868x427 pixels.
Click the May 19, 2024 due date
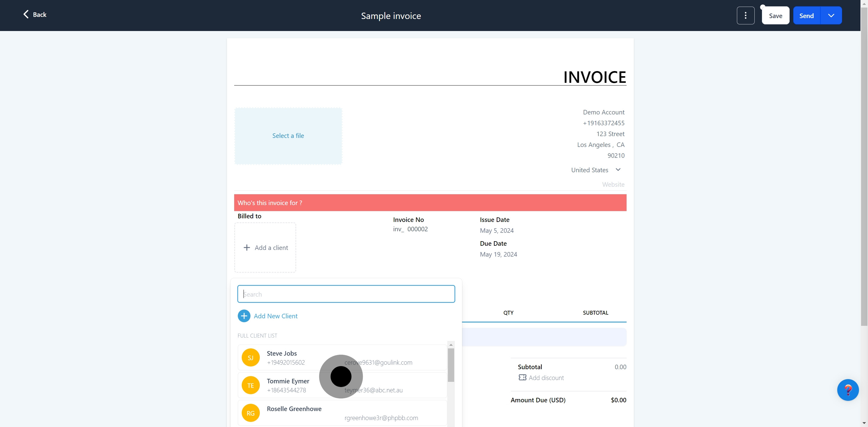click(498, 254)
